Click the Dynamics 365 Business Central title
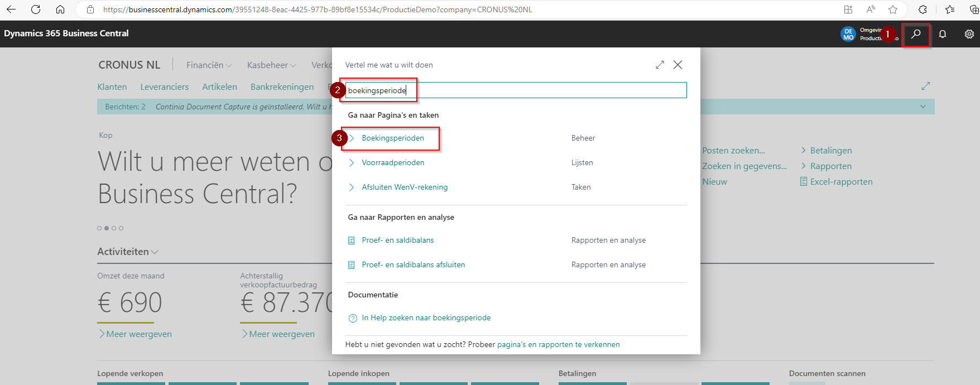The height and width of the screenshot is (385, 980). (x=66, y=33)
